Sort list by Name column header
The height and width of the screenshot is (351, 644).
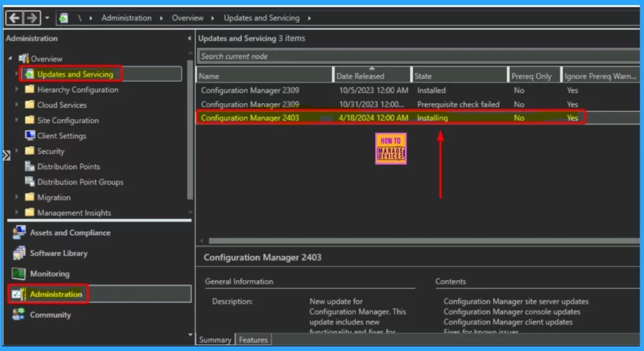click(265, 75)
